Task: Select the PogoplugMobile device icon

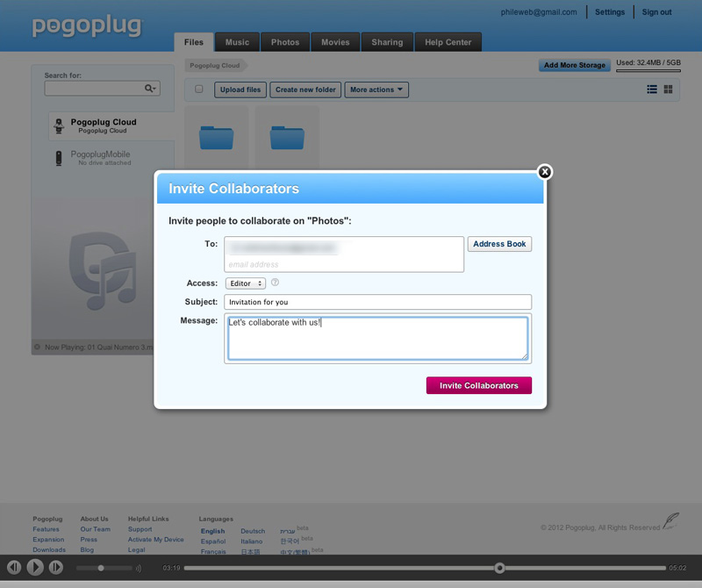Action: pos(59,158)
